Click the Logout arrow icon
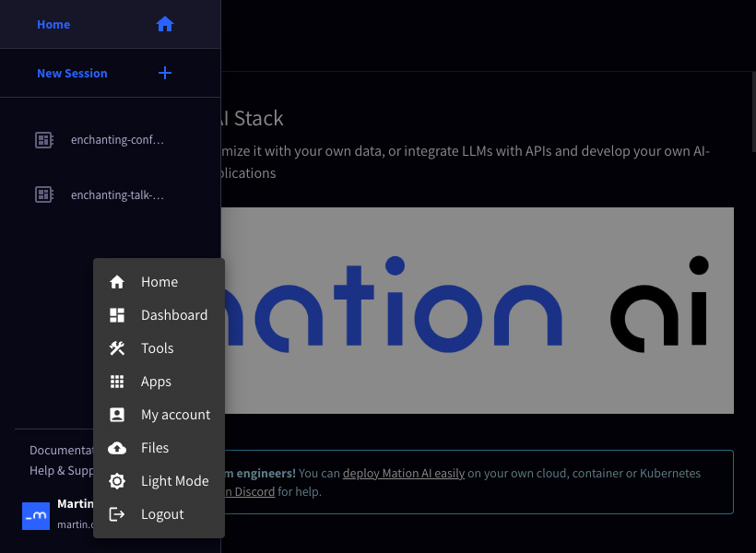The height and width of the screenshot is (553, 756). point(117,514)
